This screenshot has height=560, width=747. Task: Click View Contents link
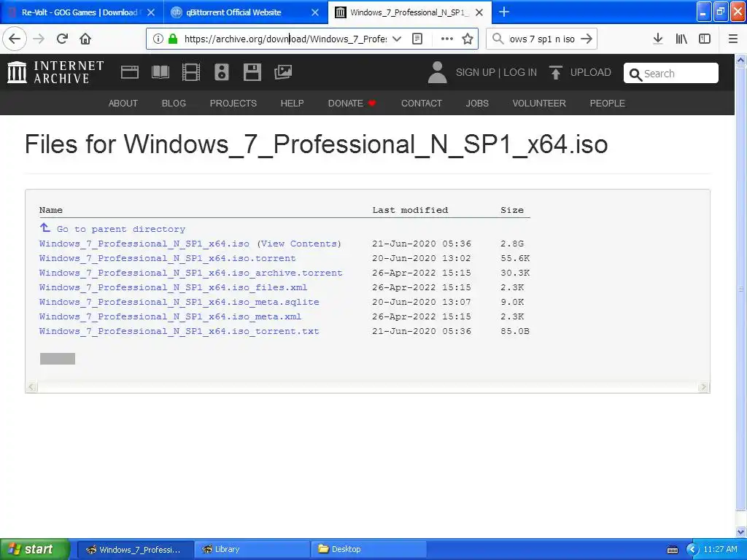click(299, 244)
